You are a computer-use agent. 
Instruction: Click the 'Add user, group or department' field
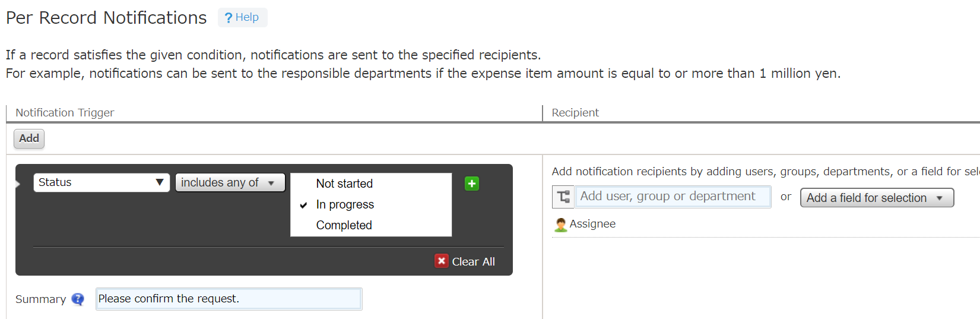click(673, 197)
